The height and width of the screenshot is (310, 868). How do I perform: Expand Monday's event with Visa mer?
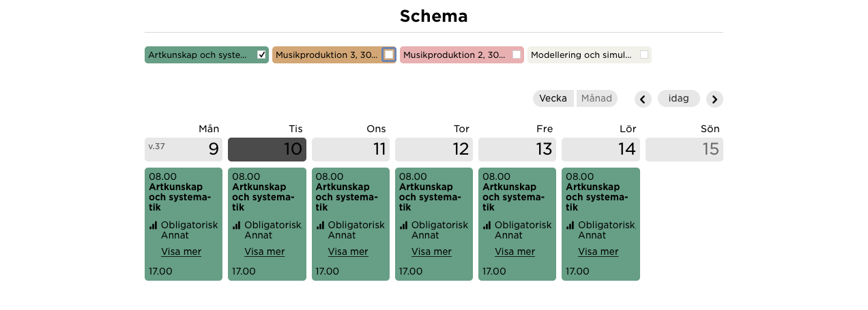coord(181,251)
